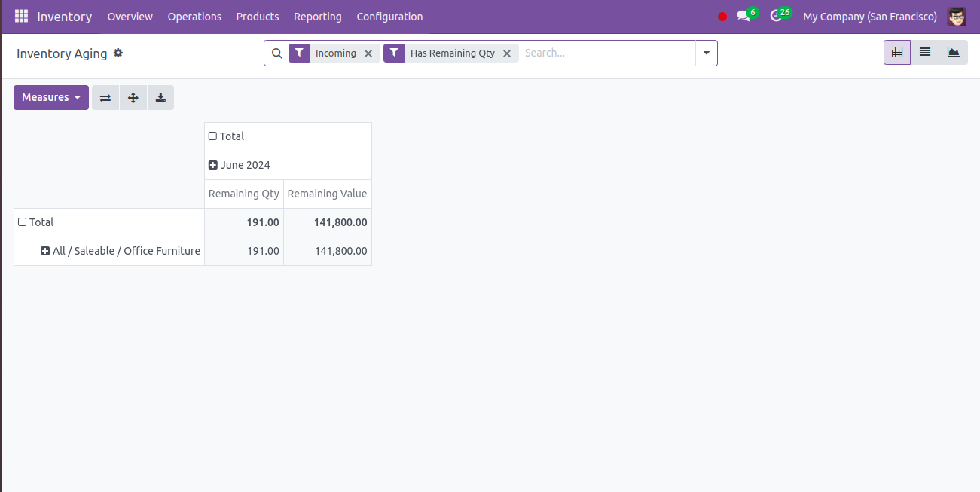Click the search magnifier icon
This screenshot has height=492, width=980.
(276, 53)
